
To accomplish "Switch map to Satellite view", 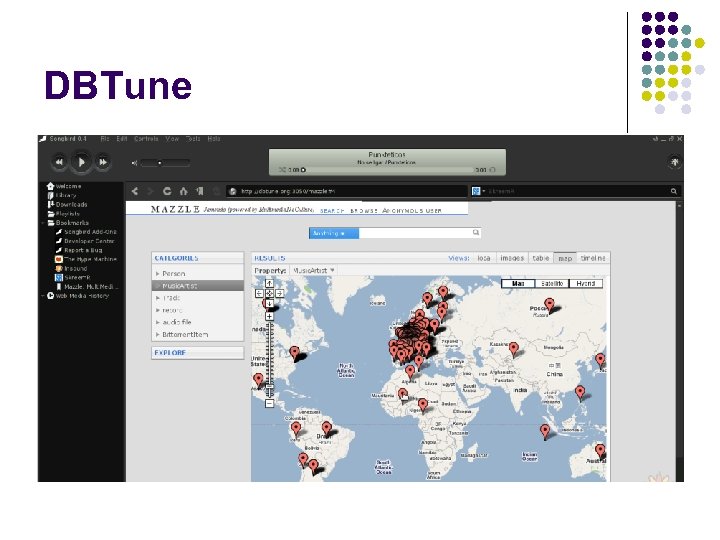I will click(x=551, y=284).
